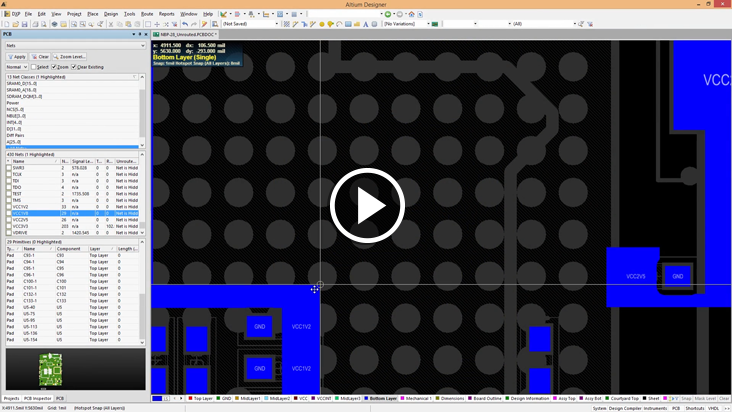Open the Route menu
Image resolution: width=732 pixels, height=412 pixels.
click(x=147, y=14)
